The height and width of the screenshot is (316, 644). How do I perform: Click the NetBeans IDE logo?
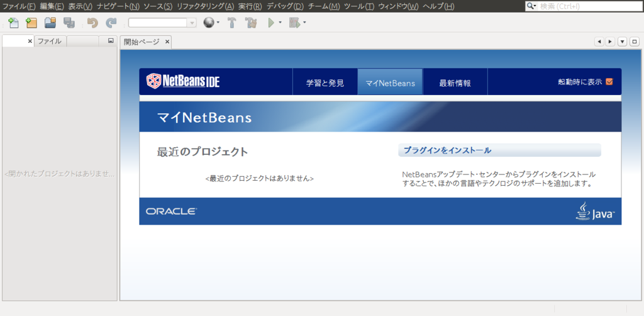(183, 81)
